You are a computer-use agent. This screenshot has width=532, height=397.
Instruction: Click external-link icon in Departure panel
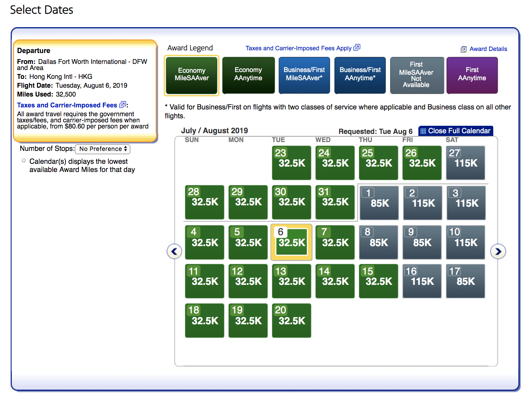pyautogui.click(x=123, y=105)
